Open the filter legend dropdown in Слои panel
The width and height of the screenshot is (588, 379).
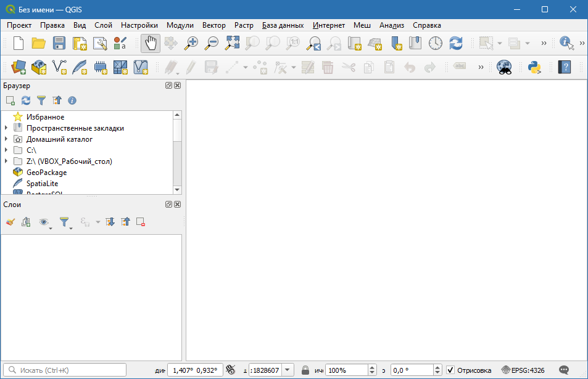coord(65,222)
